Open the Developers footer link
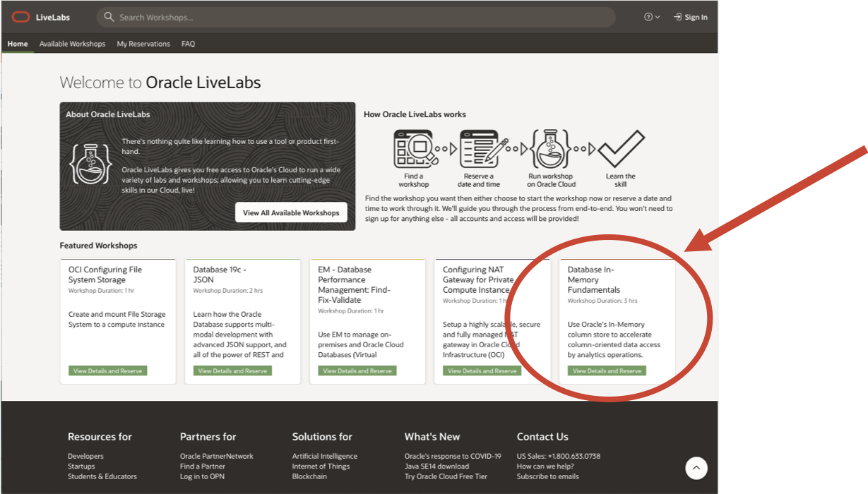868x494 pixels. 85,456
